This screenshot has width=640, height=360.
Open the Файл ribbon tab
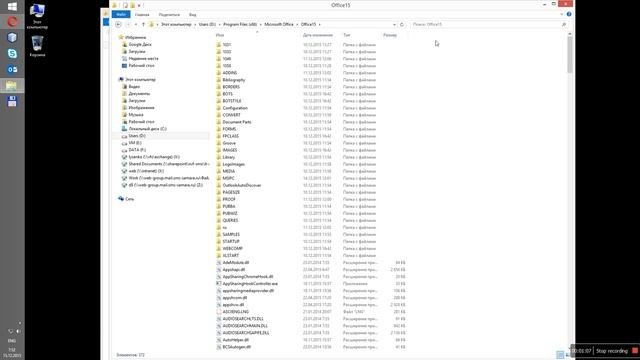pyautogui.click(x=121, y=15)
